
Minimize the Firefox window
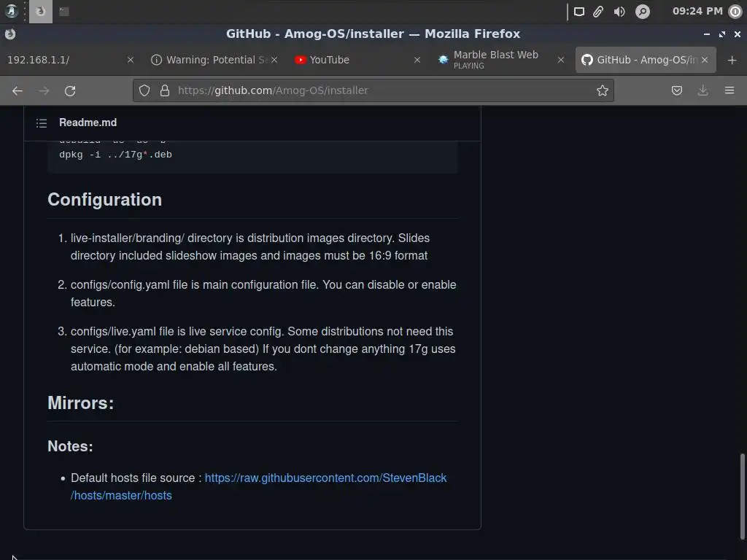(x=707, y=34)
